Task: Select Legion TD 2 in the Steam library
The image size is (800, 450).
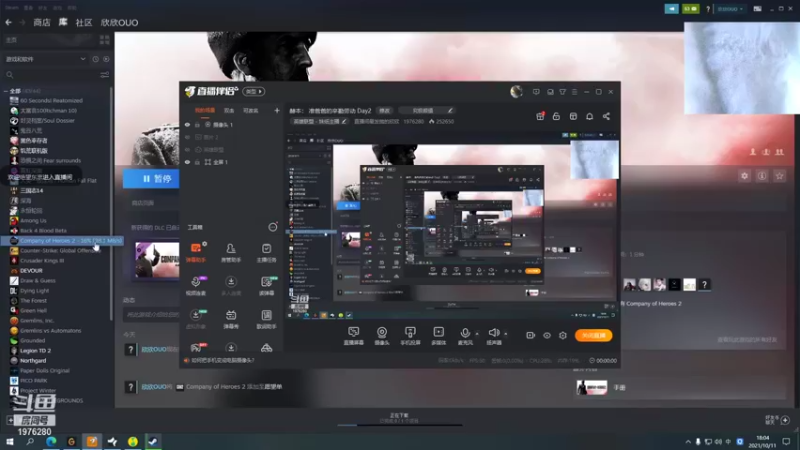Action: (35, 351)
